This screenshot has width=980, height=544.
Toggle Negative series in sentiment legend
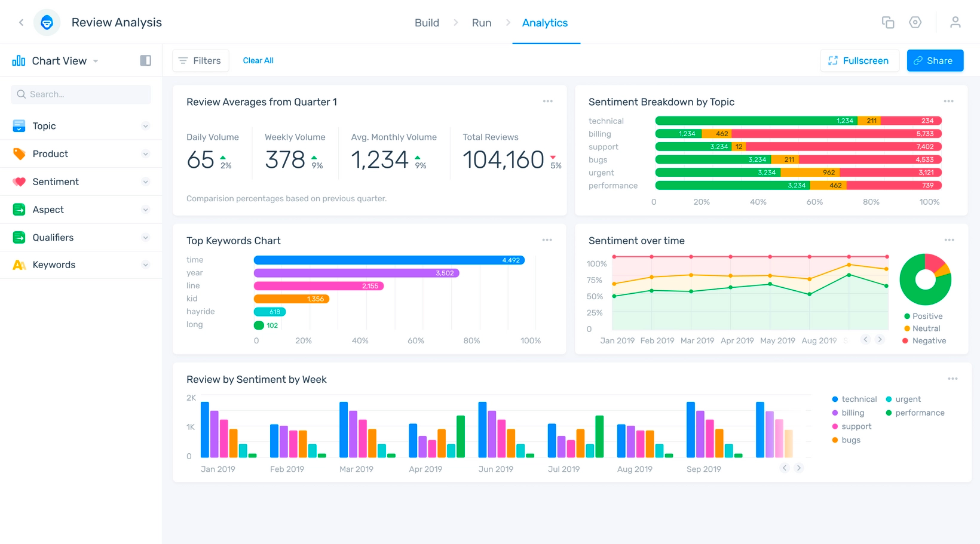(924, 340)
